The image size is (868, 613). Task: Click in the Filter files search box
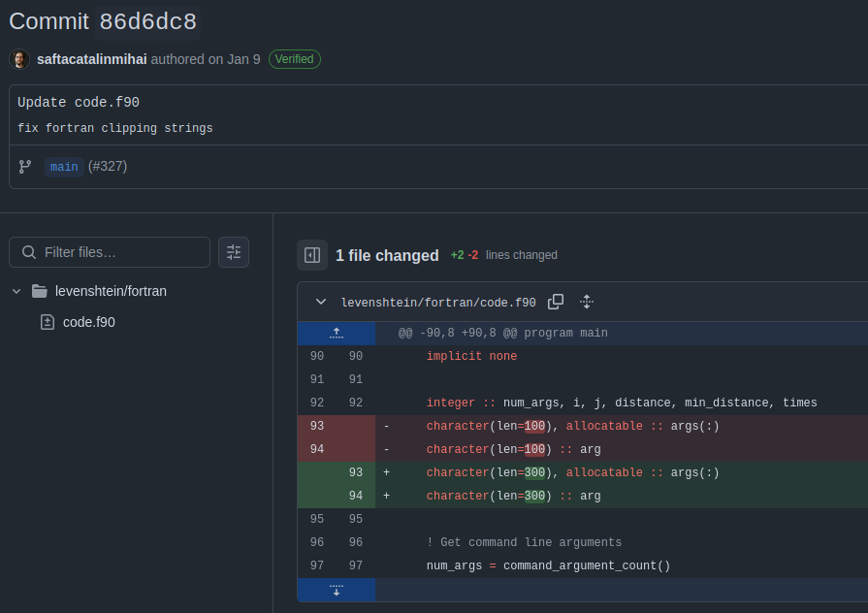click(x=121, y=252)
